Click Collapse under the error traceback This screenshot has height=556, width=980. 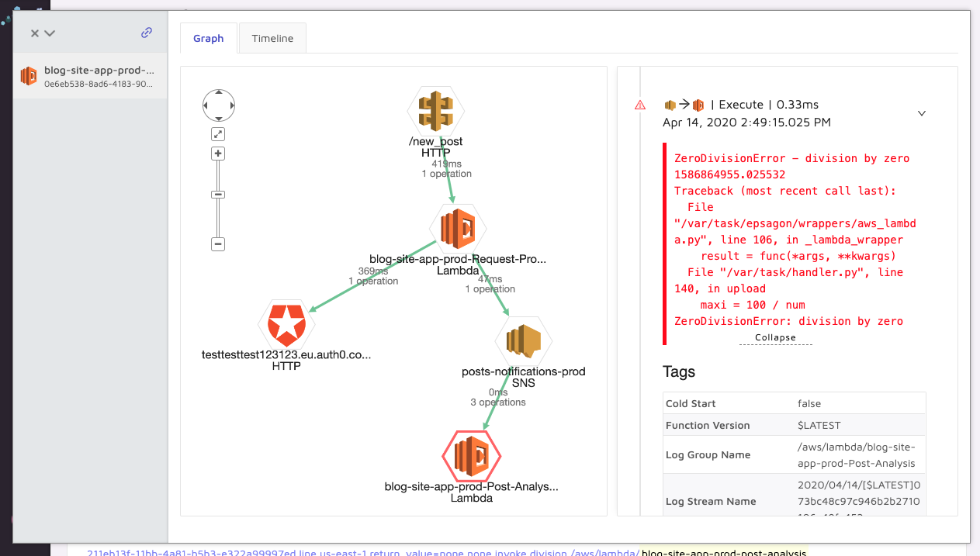point(775,337)
